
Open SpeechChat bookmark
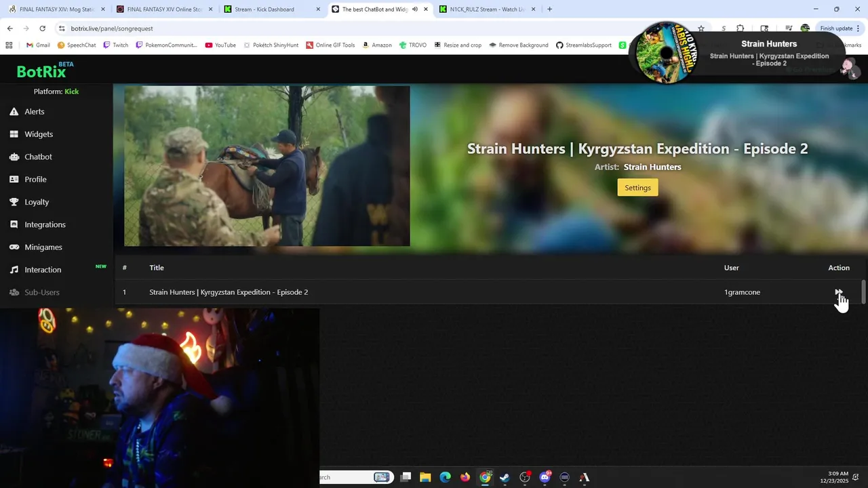click(77, 45)
